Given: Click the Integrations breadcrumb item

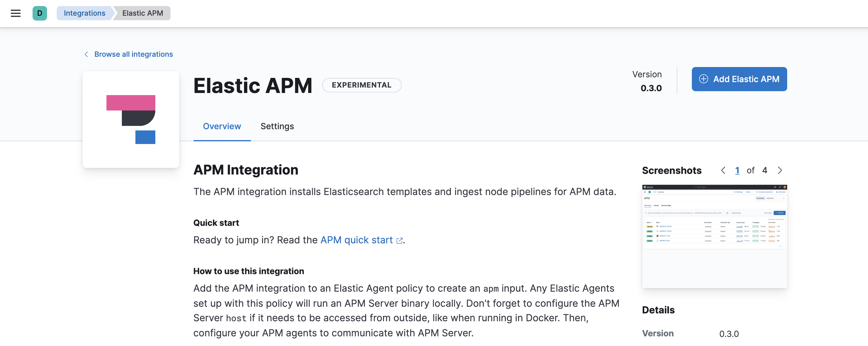Looking at the screenshot, I should [85, 12].
